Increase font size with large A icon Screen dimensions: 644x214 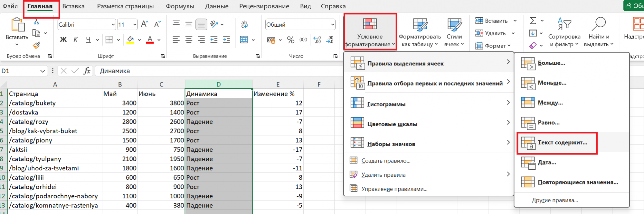pos(145,24)
